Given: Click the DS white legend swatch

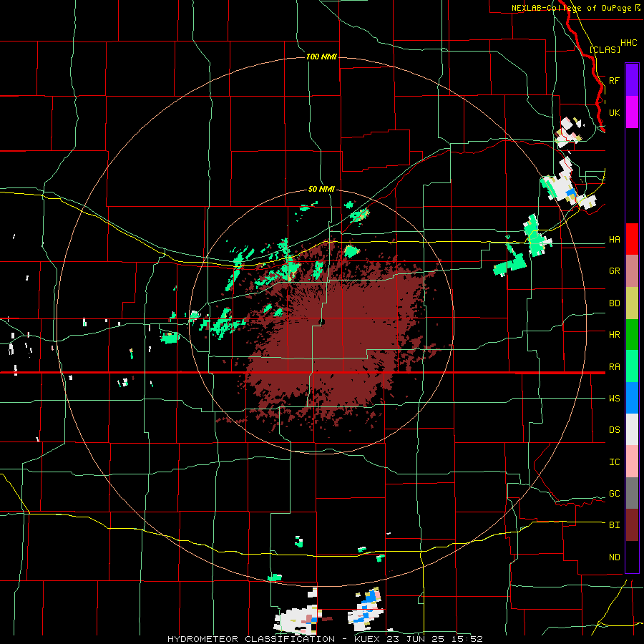Looking at the screenshot, I should point(632,429).
